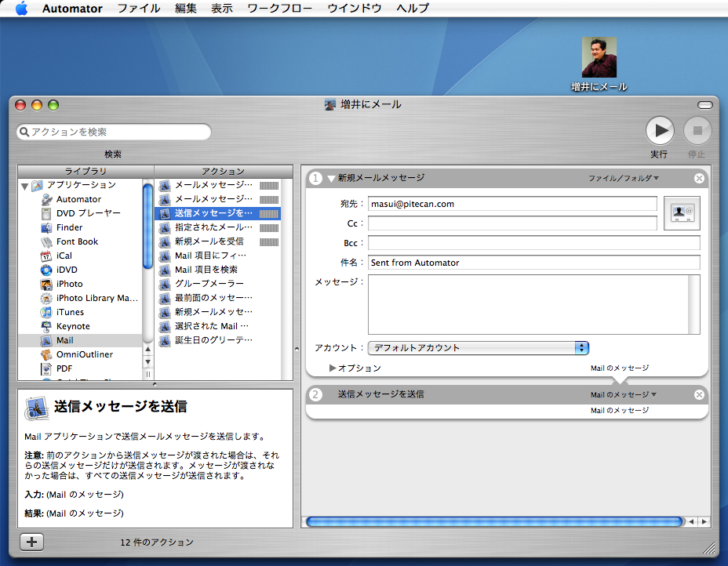Select iTunes in the library list
Image resolution: width=728 pixels, height=566 pixels.
tap(79, 312)
